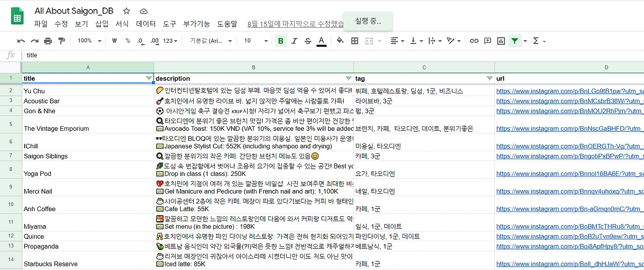Screen dimensions: 644x270
Task: Open the Quince Instagram link
Action: click(x=570, y=236)
